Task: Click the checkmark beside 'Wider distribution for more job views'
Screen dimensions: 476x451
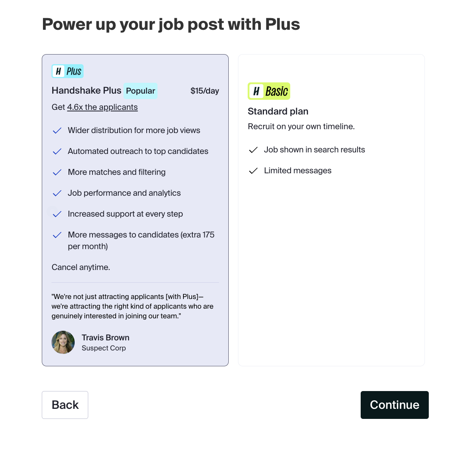Action: click(57, 130)
